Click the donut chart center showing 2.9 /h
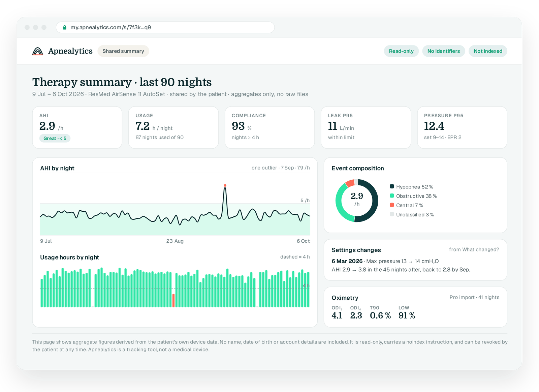Viewport: 539px width, 392px height. (x=357, y=199)
